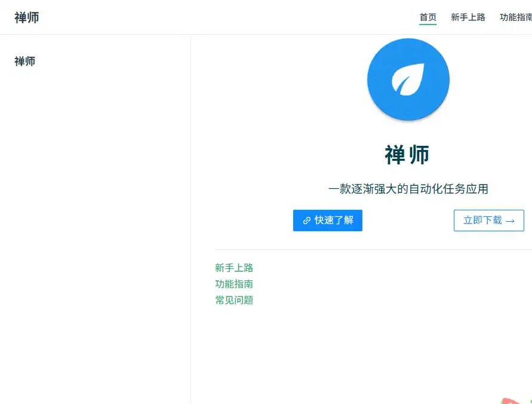Open the green 常见问题 link

point(234,300)
